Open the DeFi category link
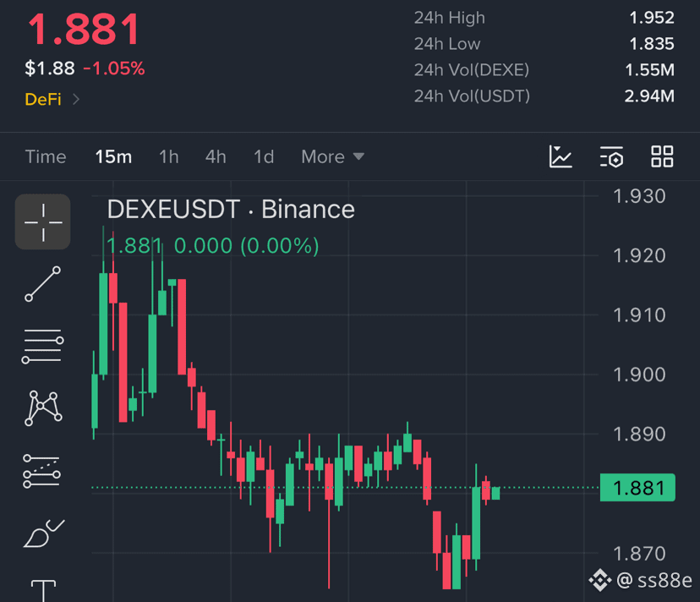This screenshot has height=602, width=700. click(x=43, y=99)
